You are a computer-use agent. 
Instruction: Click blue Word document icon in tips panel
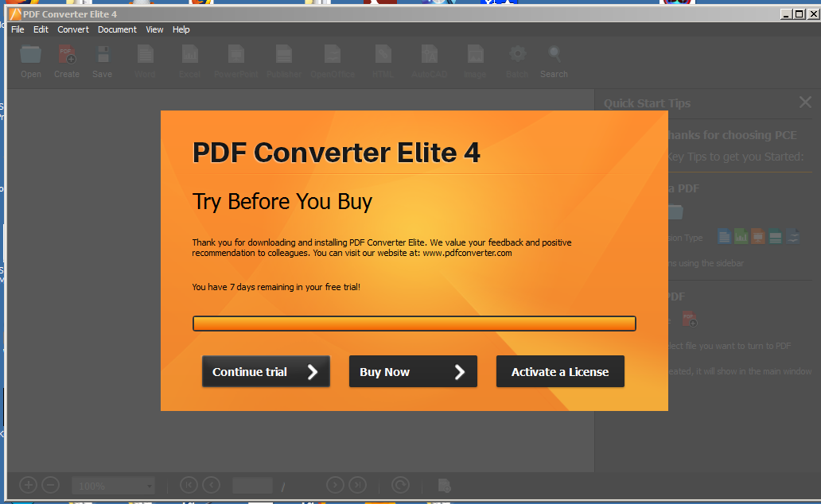coord(724,237)
